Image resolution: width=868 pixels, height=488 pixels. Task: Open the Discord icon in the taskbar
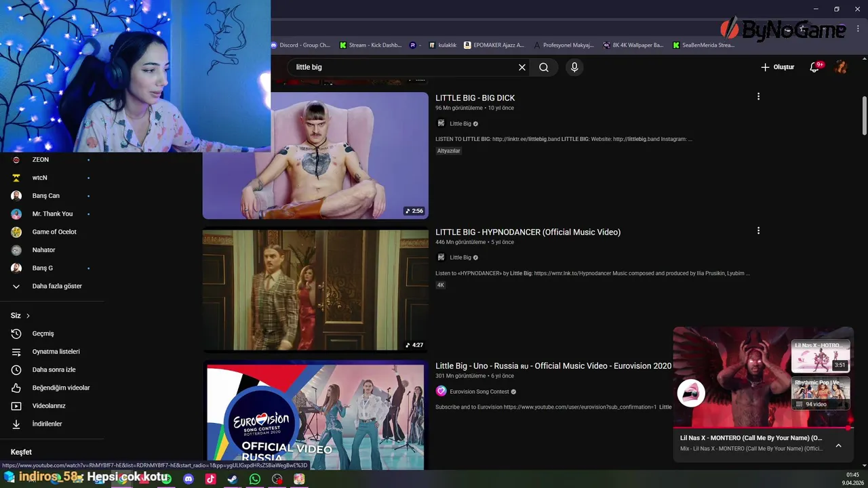pyautogui.click(x=189, y=479)
